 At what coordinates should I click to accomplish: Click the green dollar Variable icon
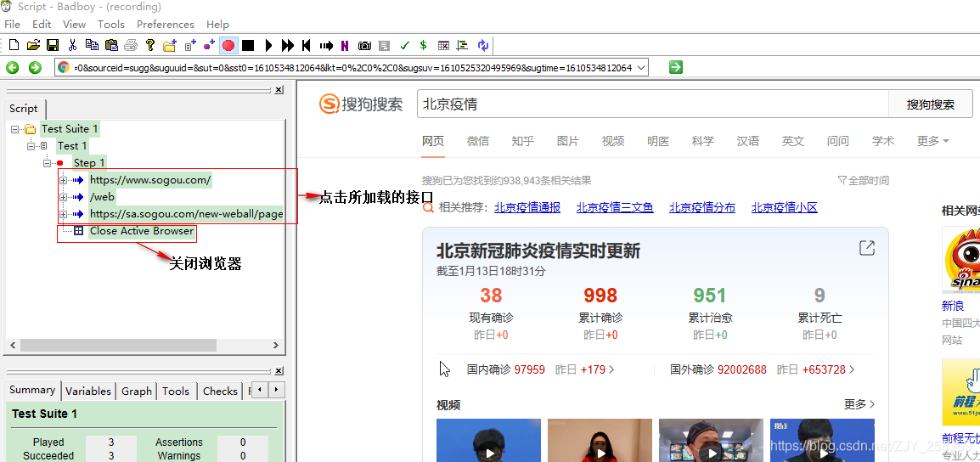tap(424, 45)
